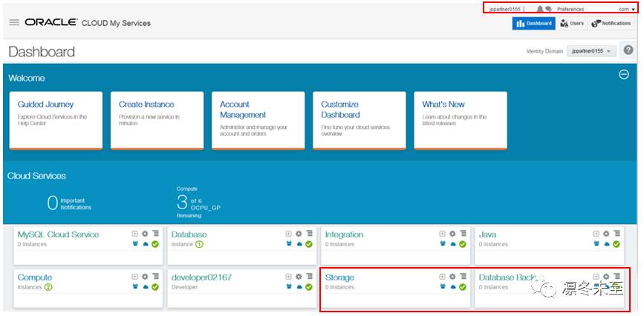This screenshot has height=316, width=644.
Task: Click green check status on Java card
Action: [616, 244]
